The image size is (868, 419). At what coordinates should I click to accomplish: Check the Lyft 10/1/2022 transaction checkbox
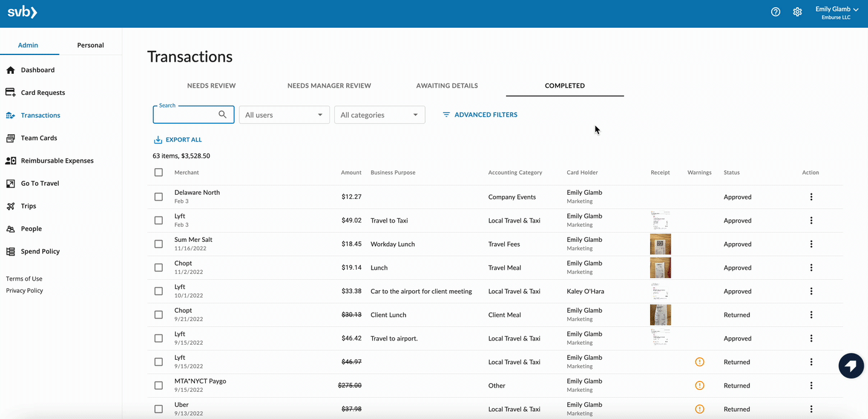[x=159, y=291]
